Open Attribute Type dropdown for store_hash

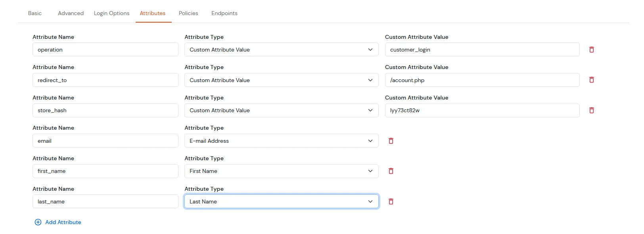click(x=281, y=110)
